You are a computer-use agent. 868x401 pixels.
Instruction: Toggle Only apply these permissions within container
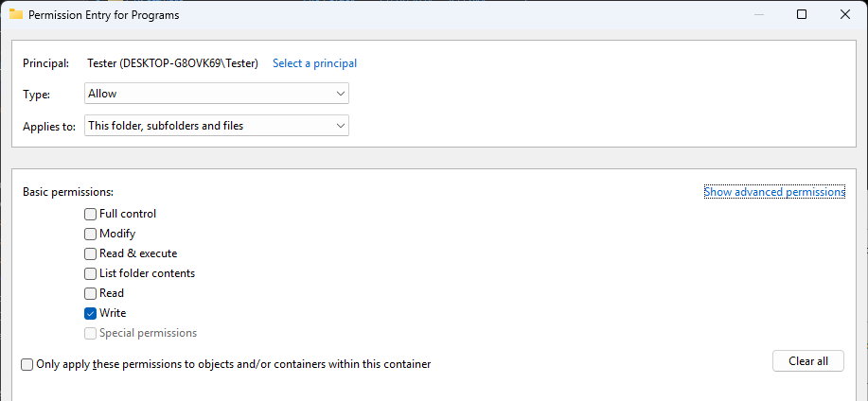(27, 364)
